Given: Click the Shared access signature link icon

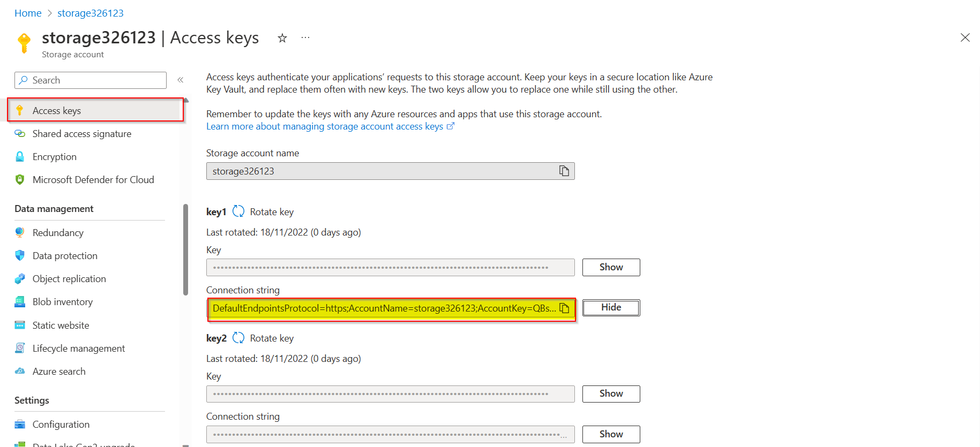Looking at the screenshot, I should point(20,133).
